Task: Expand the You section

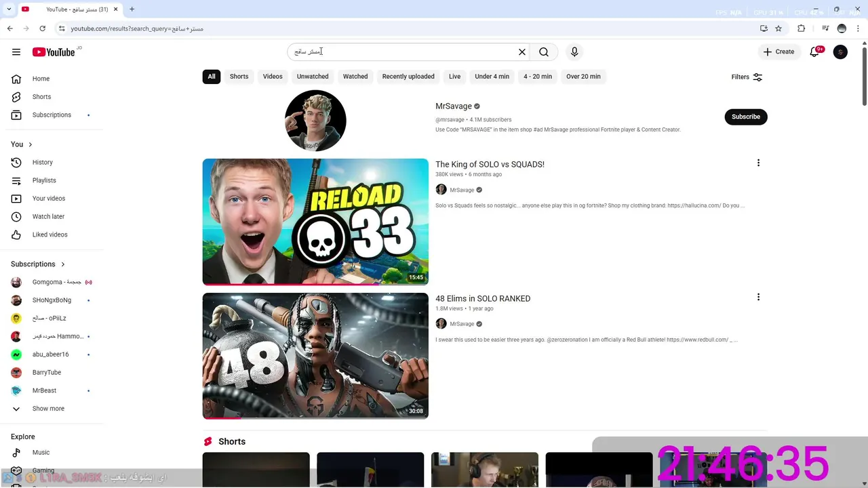Action: pyautogui.click(x=22, y=144)
